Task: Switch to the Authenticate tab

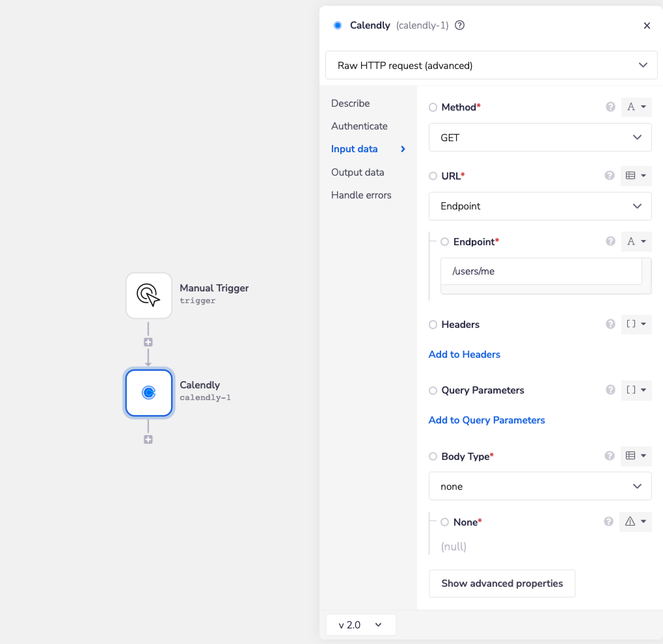Action: pyautogui.click(x=359, y=126)
